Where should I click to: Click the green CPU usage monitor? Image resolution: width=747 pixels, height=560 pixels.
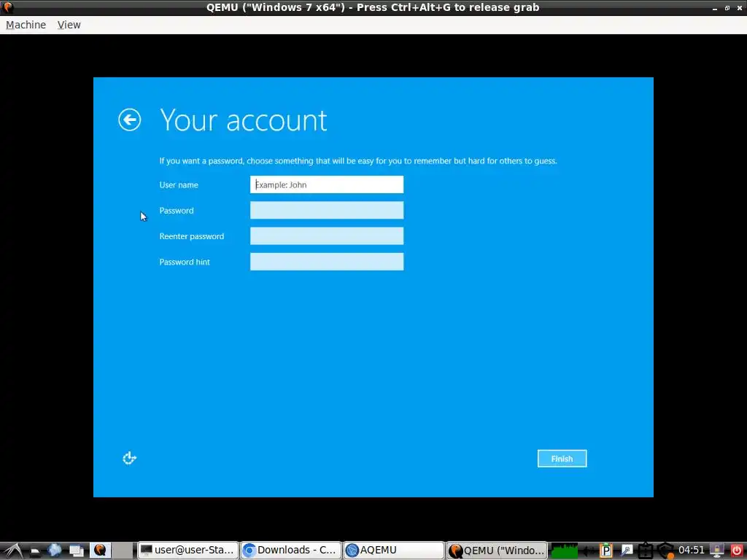[564, 551]
